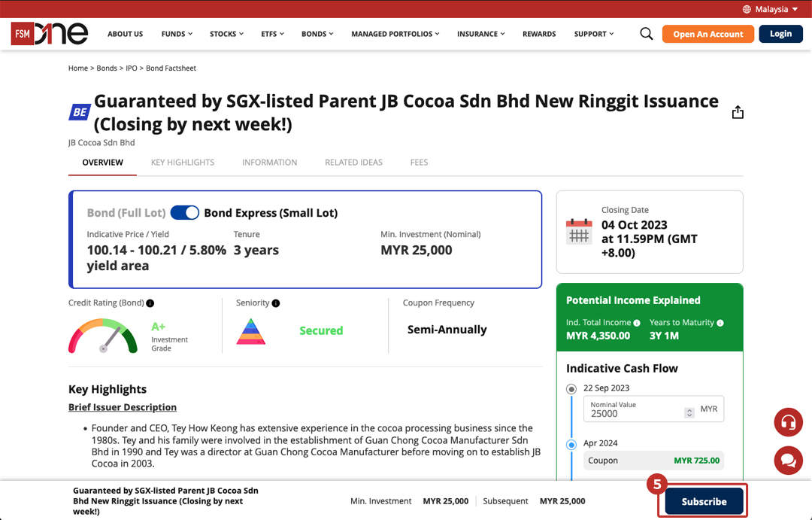Open the Fees tab
Viewport: 812px width, 520px height.
pos(419,163)
